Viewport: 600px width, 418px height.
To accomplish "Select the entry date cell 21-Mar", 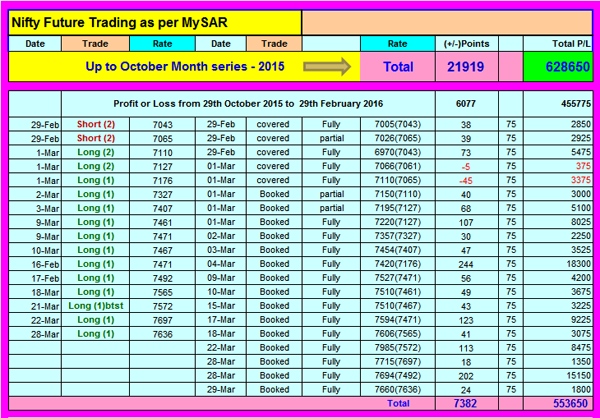I will [x=35, y=306].
